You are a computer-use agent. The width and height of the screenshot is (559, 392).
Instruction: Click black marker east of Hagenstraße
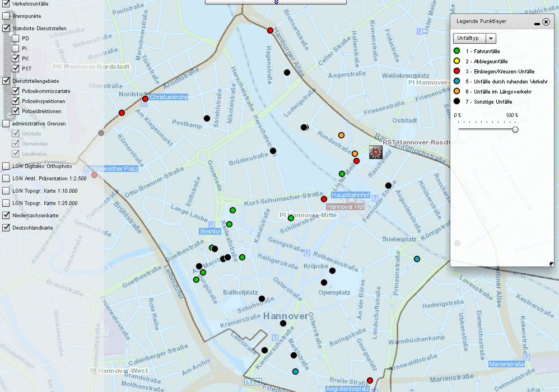click(x=287, y=72)
